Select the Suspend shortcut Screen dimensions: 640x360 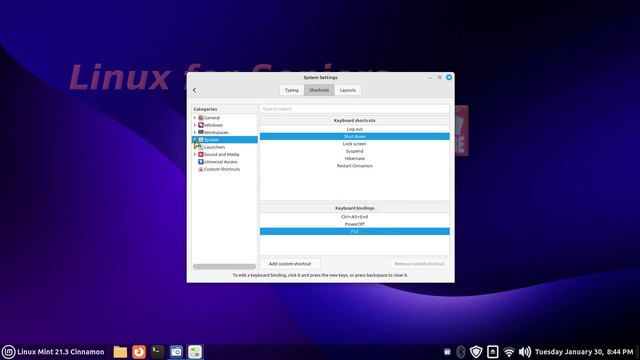(355, 151)
